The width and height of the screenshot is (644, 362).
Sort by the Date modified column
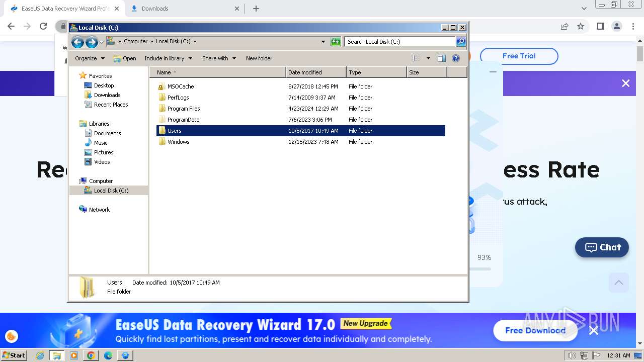pyautogui.click(x=316, y=72)
